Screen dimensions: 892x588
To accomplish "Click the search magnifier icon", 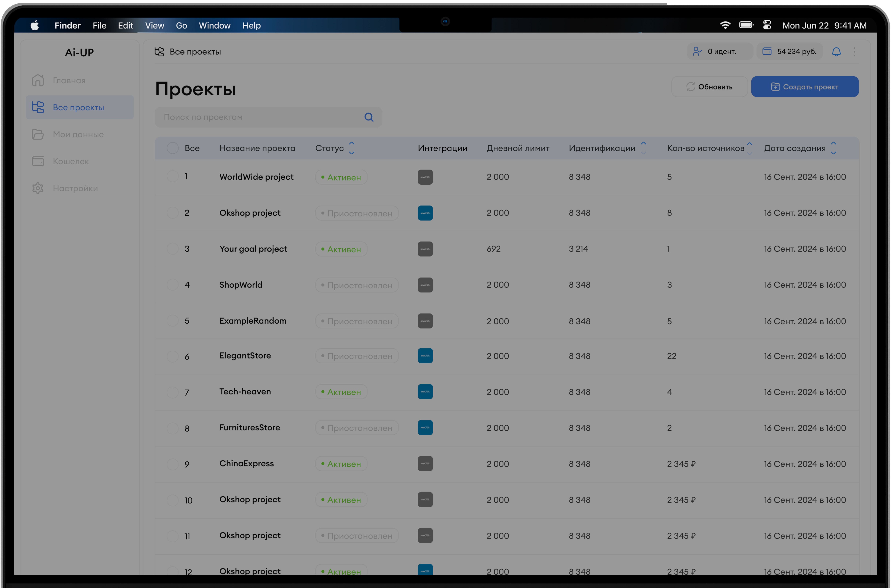I will [369, 117].
